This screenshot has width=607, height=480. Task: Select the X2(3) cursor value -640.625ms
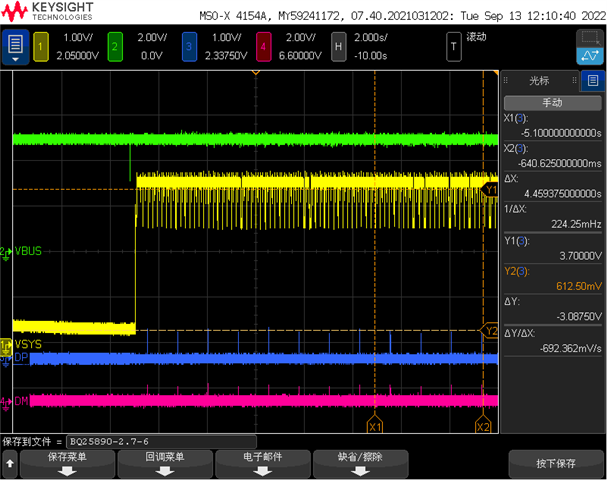559,163
